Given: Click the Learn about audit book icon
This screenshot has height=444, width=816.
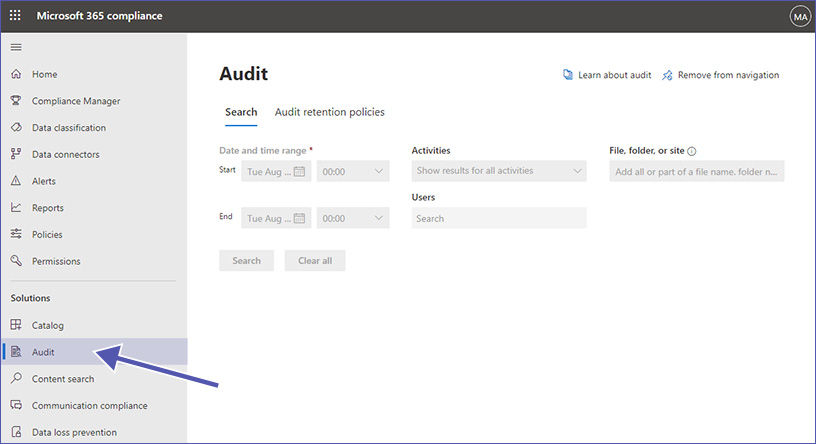Looking at the screenshot, I should click(568, 75).
